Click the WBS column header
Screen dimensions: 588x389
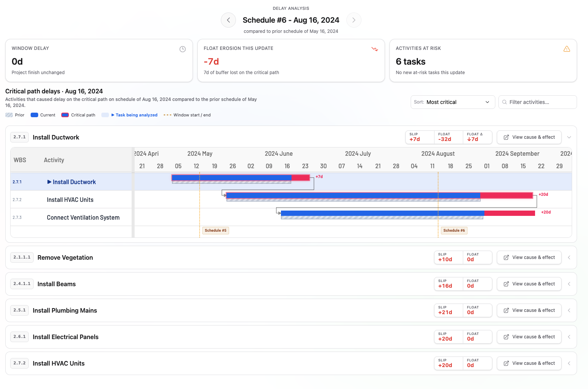pos(20,160)
